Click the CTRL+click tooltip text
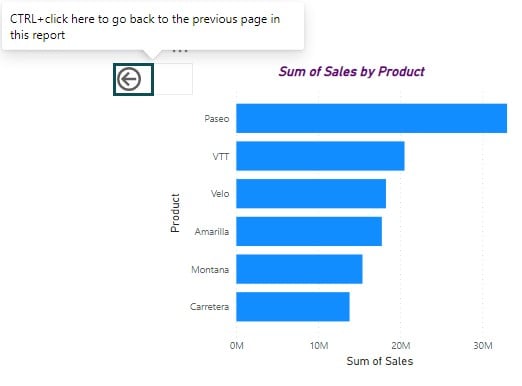The width and height of the screenshot is (522, 386). click(145, 27)
